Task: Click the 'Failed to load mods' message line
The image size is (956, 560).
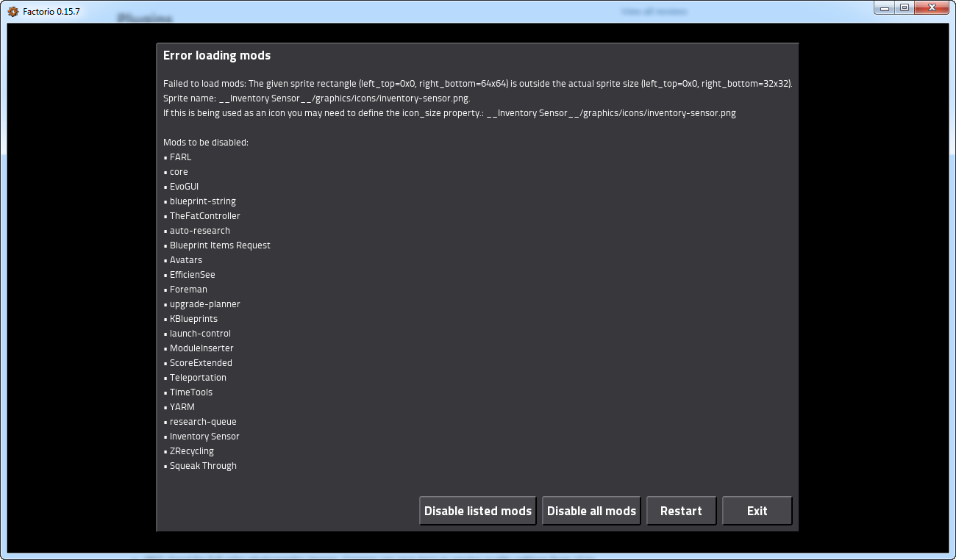Action: (477, 84)
